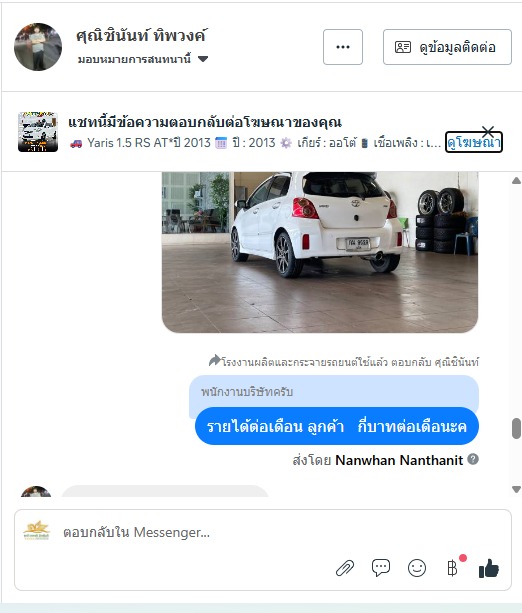This screenshot has height=613, width=522.
Task: Select the blue income question message bubble
Action: [x=337, y=426]
